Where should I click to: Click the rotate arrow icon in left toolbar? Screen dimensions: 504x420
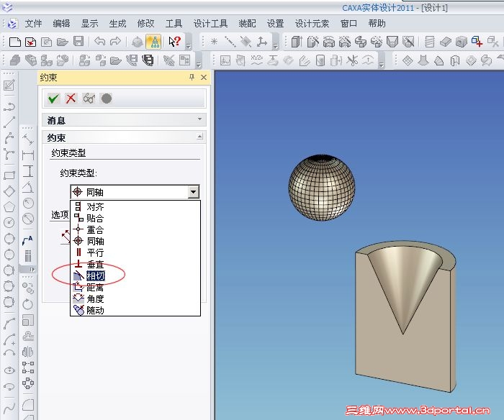(x=27, y=303)
